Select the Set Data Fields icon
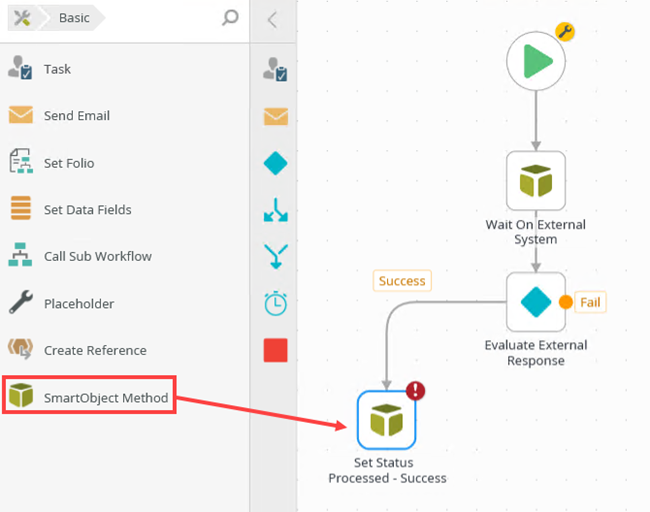The height and width of the screenshot is (512, 650). [x=21, y=208]
